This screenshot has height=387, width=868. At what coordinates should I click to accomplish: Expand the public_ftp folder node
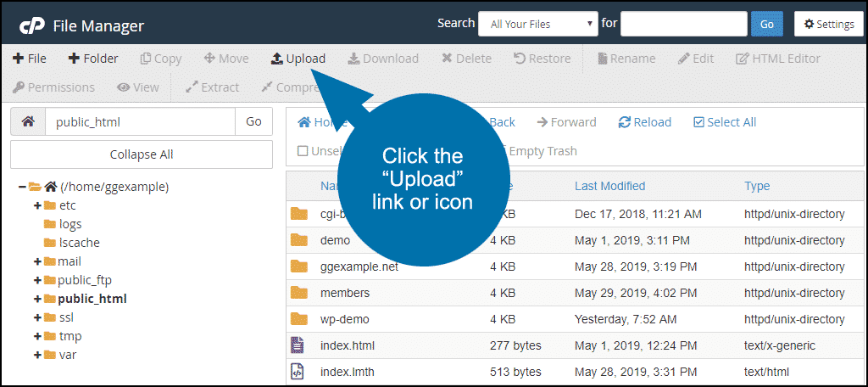[37, 280]
